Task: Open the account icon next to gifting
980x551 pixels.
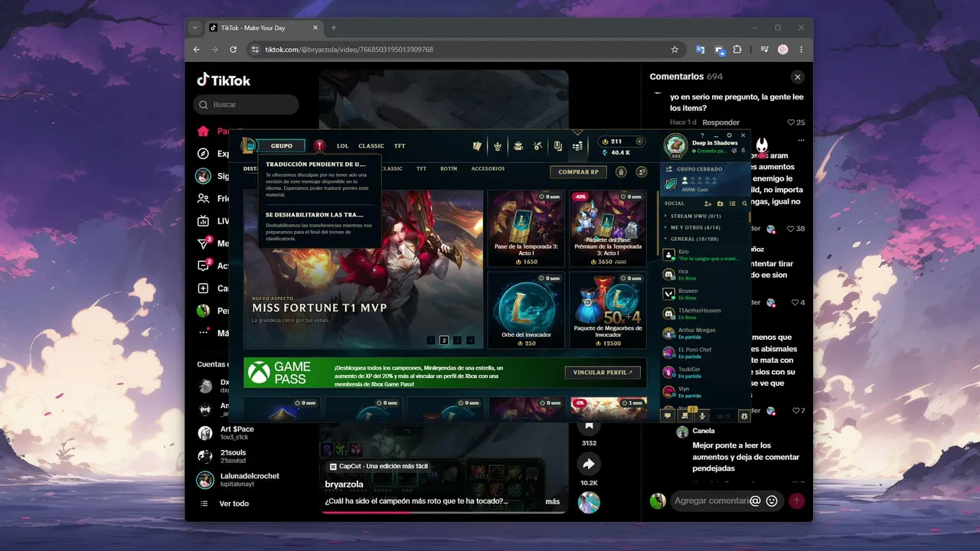Action: 642,172
